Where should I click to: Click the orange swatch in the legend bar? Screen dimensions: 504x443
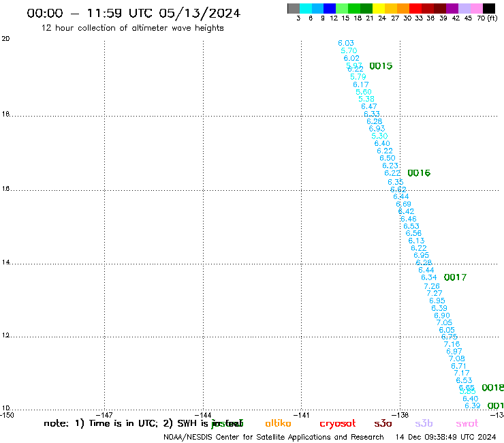click(403, 8)
